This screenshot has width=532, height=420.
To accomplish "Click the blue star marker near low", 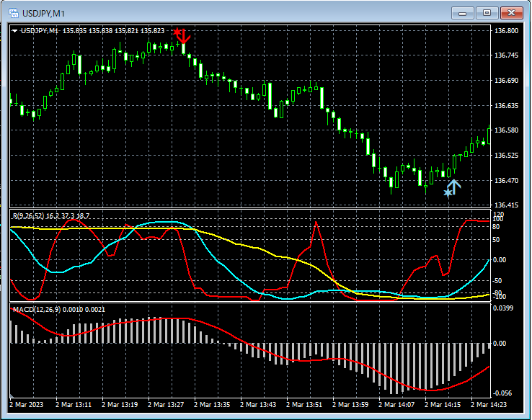I will click(x=447, y=193).
